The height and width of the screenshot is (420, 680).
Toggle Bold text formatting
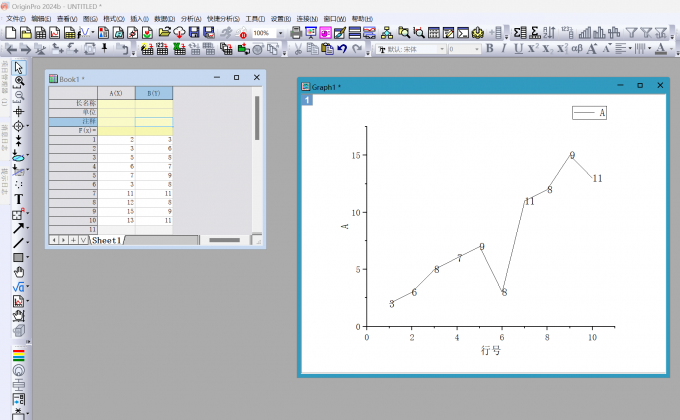[x=490, y=49]
